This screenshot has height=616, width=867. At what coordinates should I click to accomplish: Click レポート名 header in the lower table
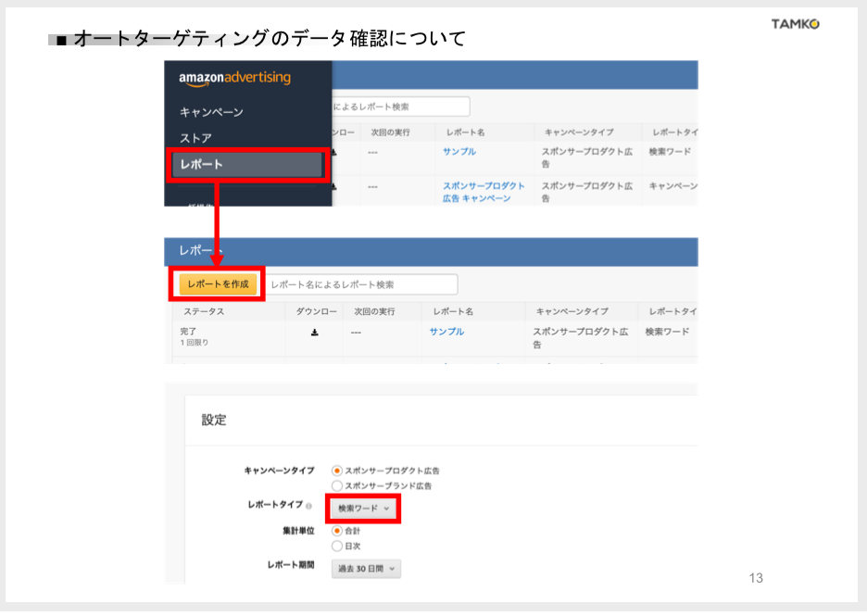click(453, 311)
